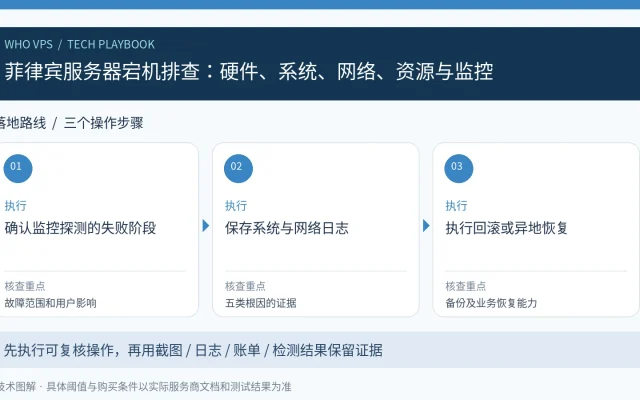The width and height of the screenshot is (640, 400).
Task: Click 执行 label in the 02 card
Action: (x=236, y=205)
